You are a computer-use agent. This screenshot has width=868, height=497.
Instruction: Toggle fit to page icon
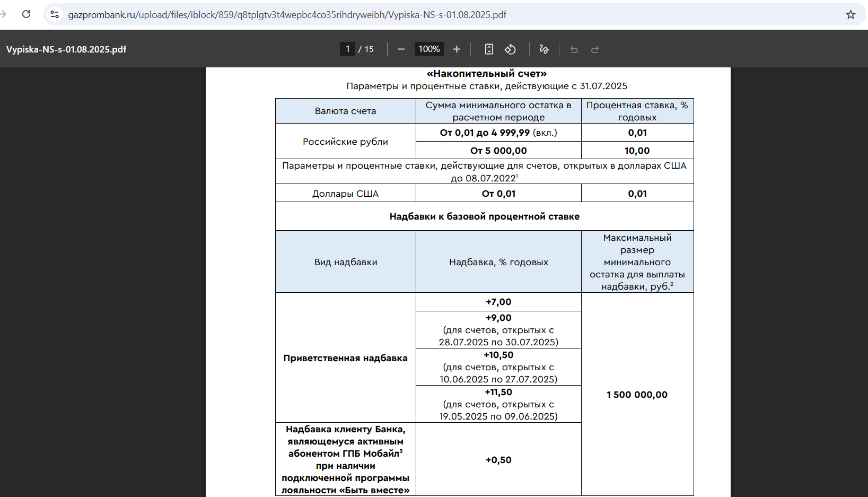tap(489, 49)
